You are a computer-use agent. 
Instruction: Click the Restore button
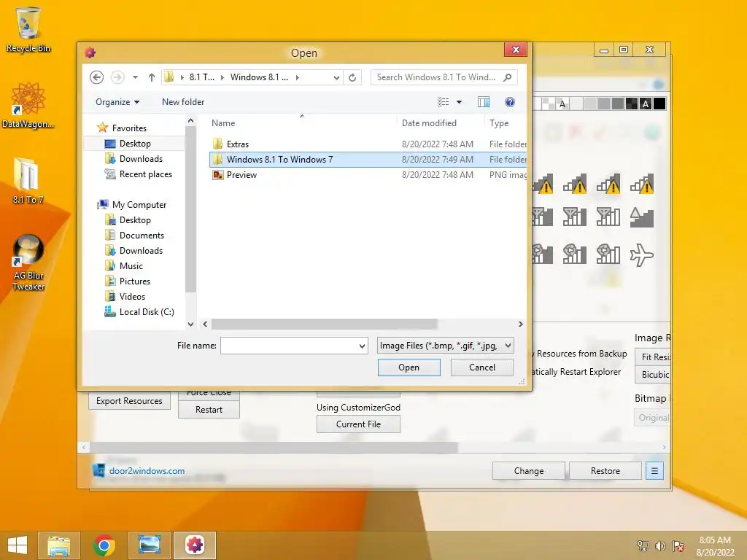605,471
